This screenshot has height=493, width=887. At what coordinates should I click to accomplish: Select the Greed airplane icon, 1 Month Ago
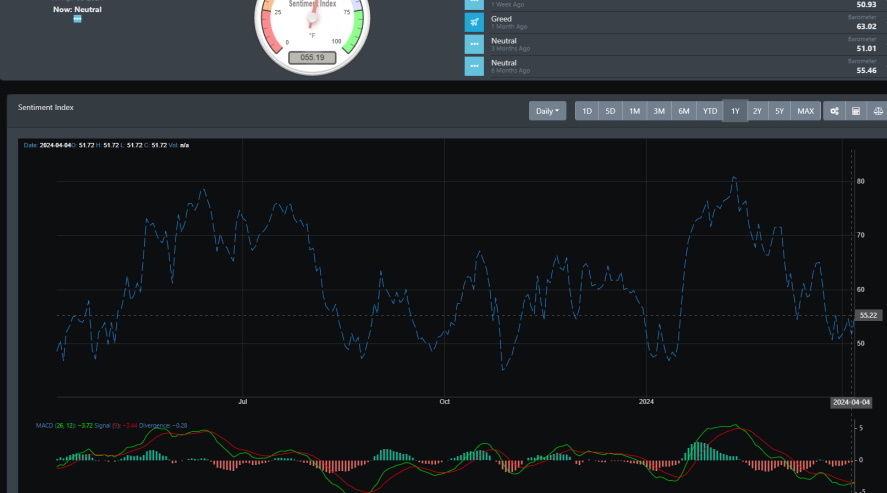click(x=474, y=22)
